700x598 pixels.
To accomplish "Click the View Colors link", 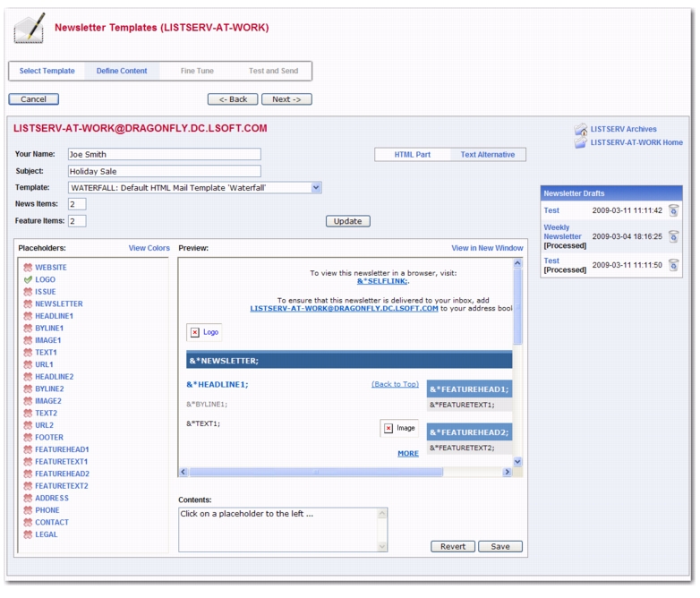I will tap(149, 248).
